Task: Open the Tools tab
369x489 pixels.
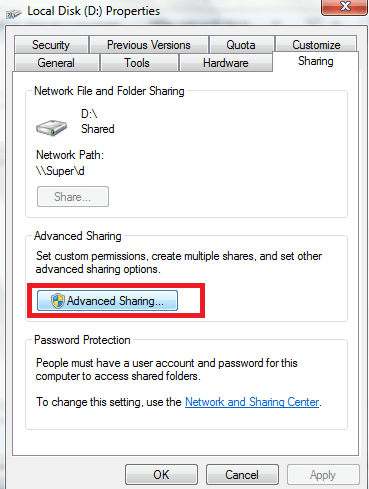Action: coord(137,63)
